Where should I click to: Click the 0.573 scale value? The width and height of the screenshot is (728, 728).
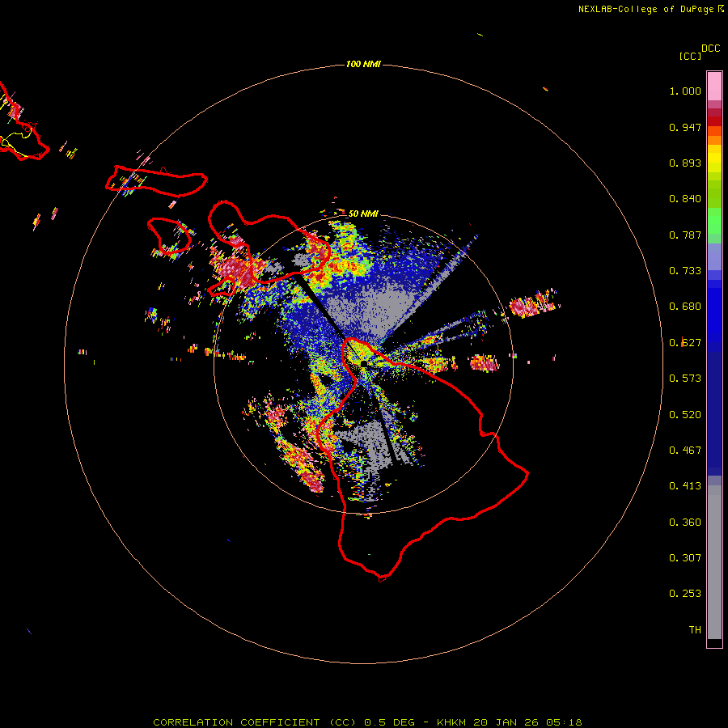click(x=685, y=379)
